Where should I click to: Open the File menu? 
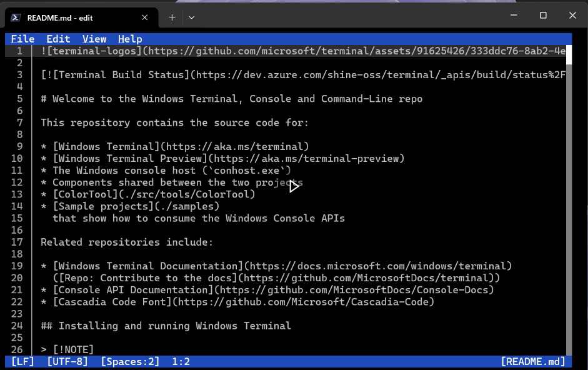pos(22,39)
